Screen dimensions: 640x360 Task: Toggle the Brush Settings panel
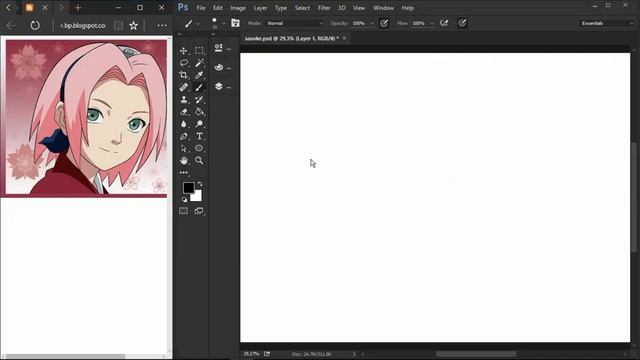tap(236, 23)
